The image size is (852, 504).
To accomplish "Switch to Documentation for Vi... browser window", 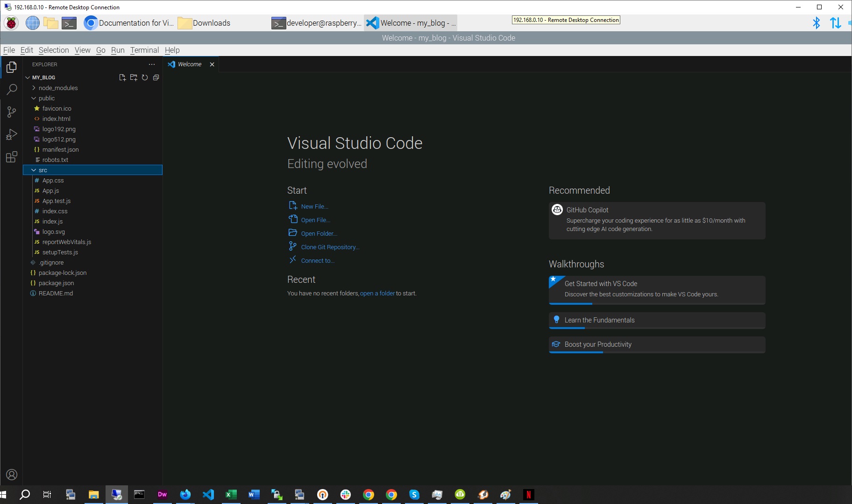I will [129, 23].
